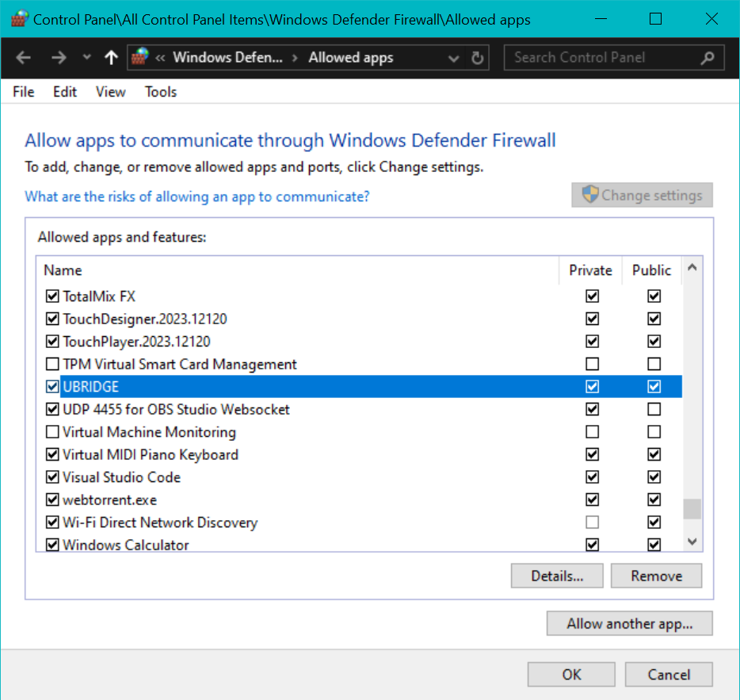Click the search magnifier icon
The height and width of the screenshot is (700, 740).
coord(708,58)
